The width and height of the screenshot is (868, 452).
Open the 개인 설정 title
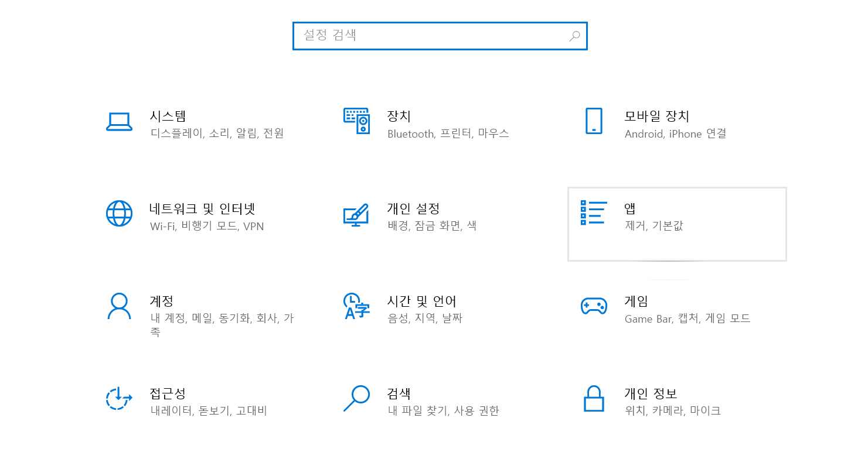click(413, 208)
